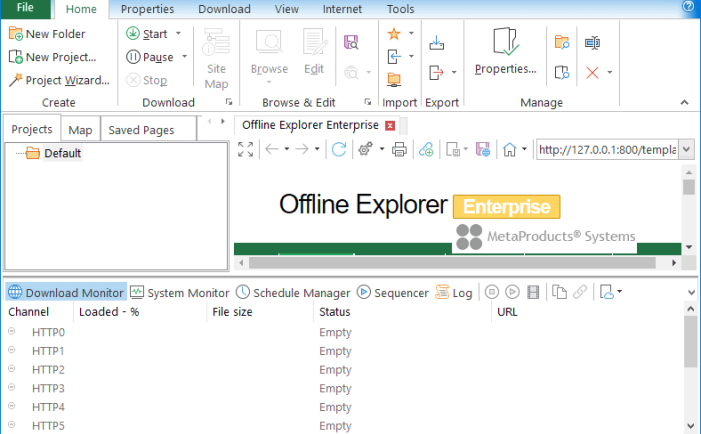Viewport: 701px width, 434px height.
Task: Switch to the Properties ribbon tab
Action: pos(147,9)
